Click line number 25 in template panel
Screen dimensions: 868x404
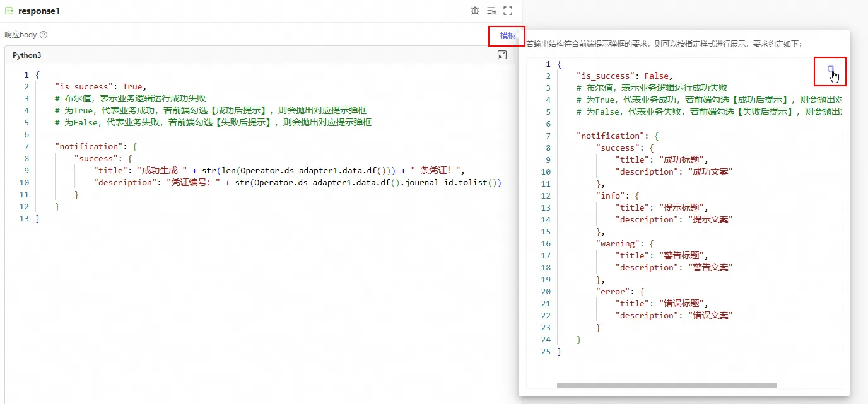click(x=546, y=351)
